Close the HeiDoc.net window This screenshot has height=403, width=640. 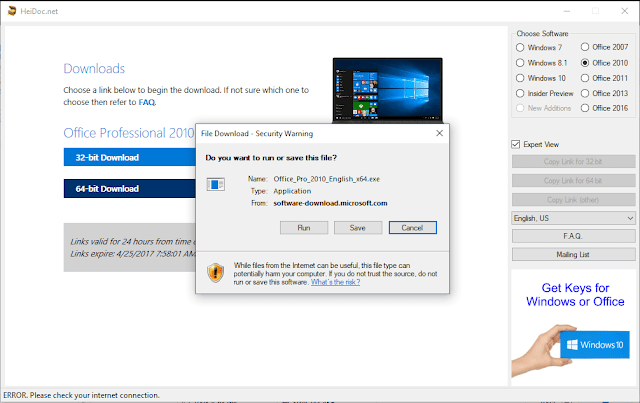pos(624,11)
